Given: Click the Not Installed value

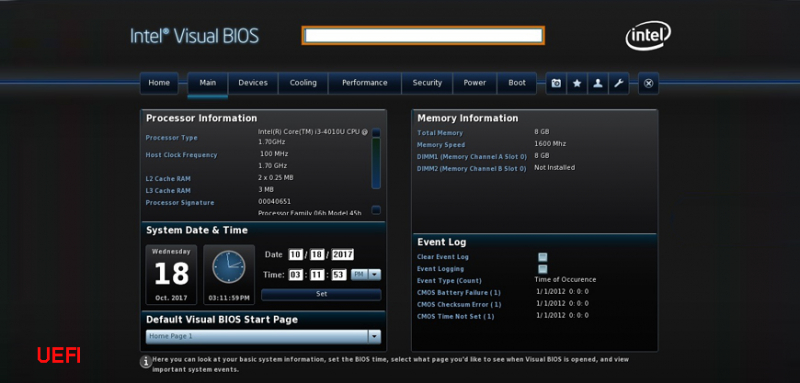Looking at the screenshot, I should (554, 167).
